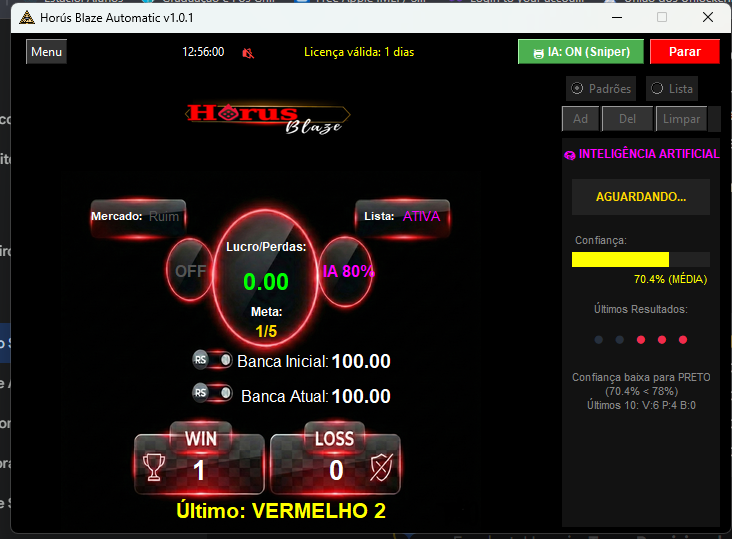Click the Lista ATIVA status box

[x=403, y=216]
